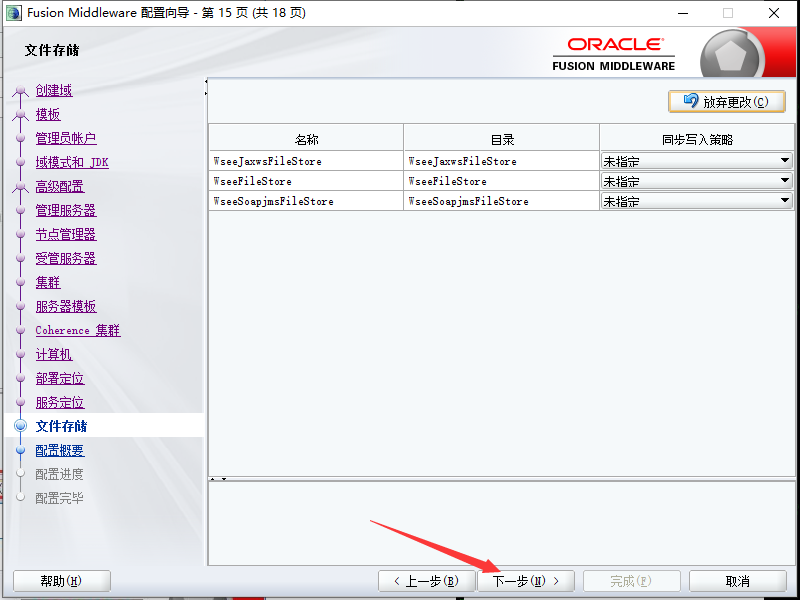
Task: Open sync policy dropdown for WseeJaxwsFileStore
Action: pyautogui.click(x=696, y=161)
